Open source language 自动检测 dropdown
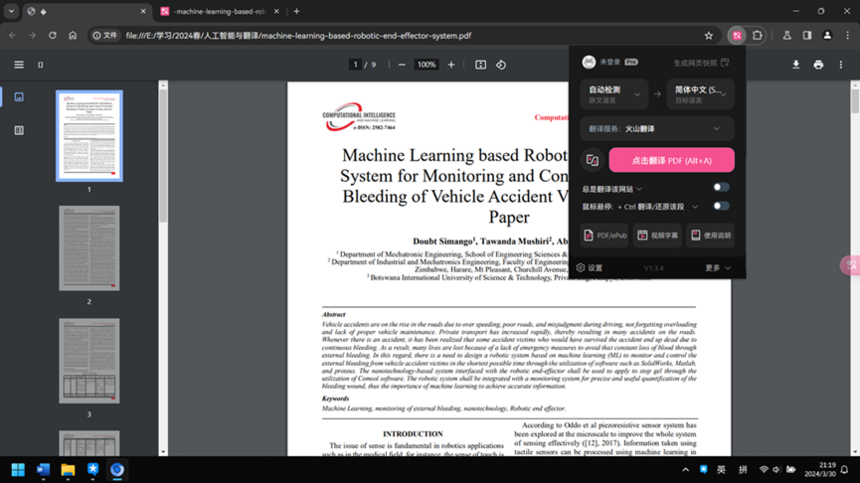This screenshot has width=860, height=483. click(614, 94)
